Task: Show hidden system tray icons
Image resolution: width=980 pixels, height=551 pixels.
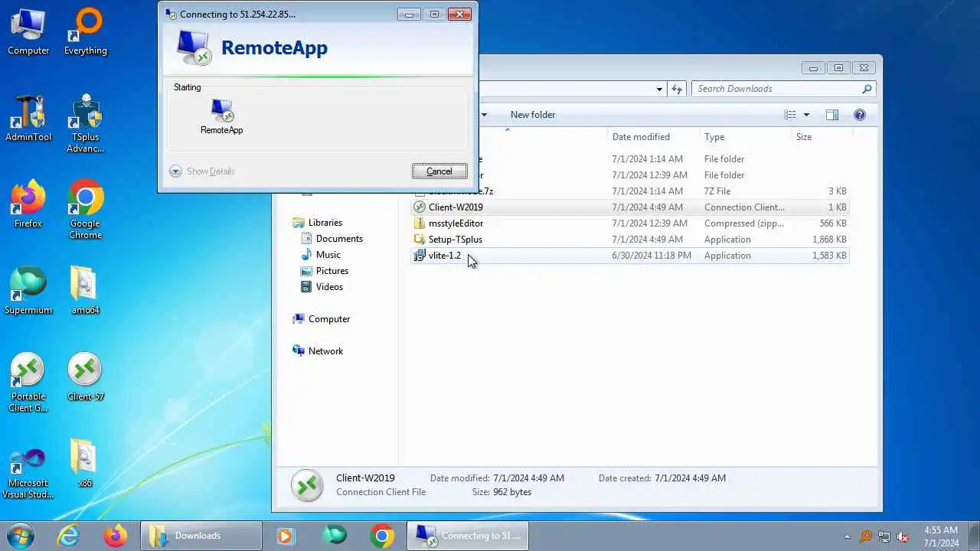Action: 847,536
